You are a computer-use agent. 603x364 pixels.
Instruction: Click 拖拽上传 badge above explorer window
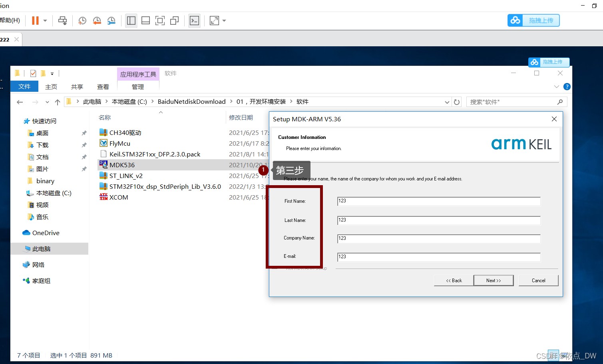coord(549,62)
